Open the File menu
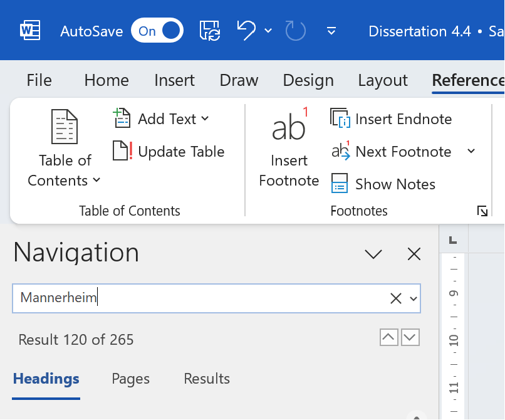505x420 pixels. (x=39, y=80)
